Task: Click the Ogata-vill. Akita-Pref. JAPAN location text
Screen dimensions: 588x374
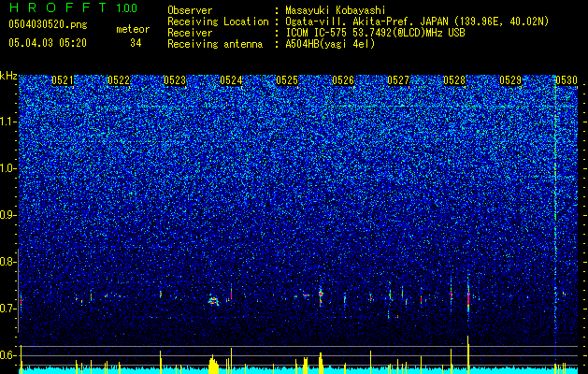Action: [417, 22]
